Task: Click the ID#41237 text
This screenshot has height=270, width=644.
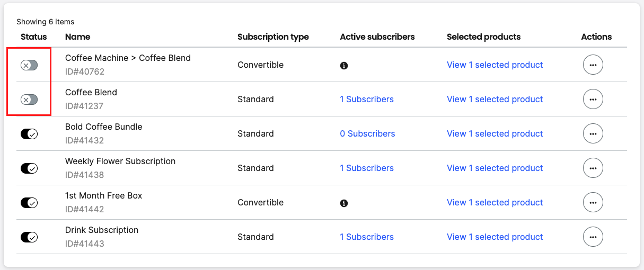Action: tap(84, 106)
